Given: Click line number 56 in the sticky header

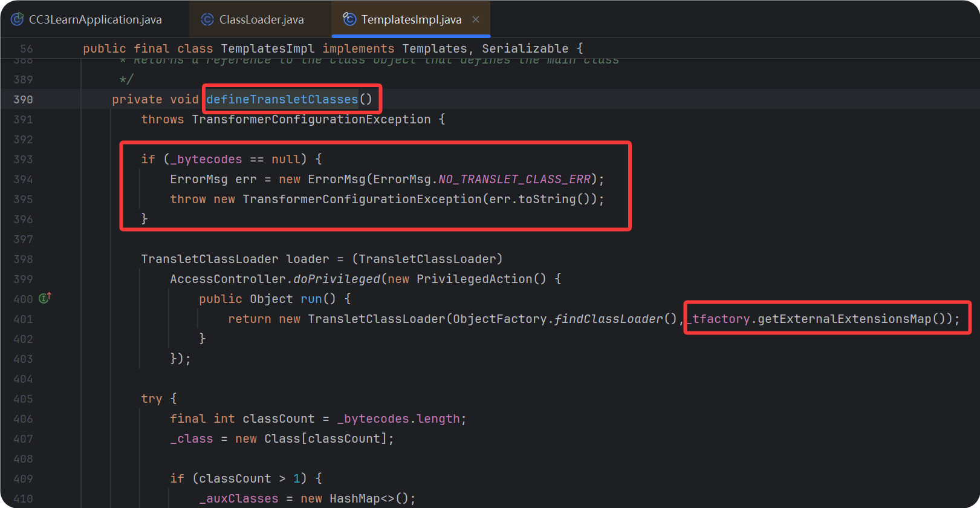Looking at the screenshot, I should [27, 48].
